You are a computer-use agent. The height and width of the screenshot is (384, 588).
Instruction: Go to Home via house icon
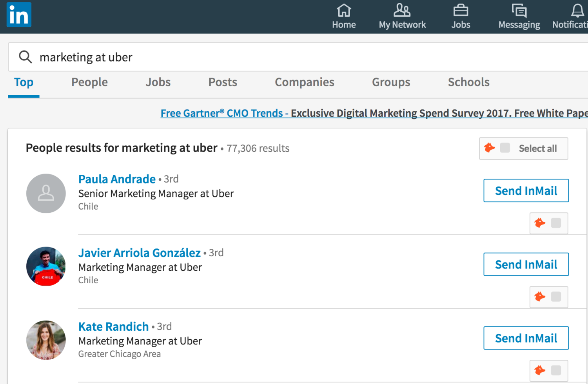[344, 11]
